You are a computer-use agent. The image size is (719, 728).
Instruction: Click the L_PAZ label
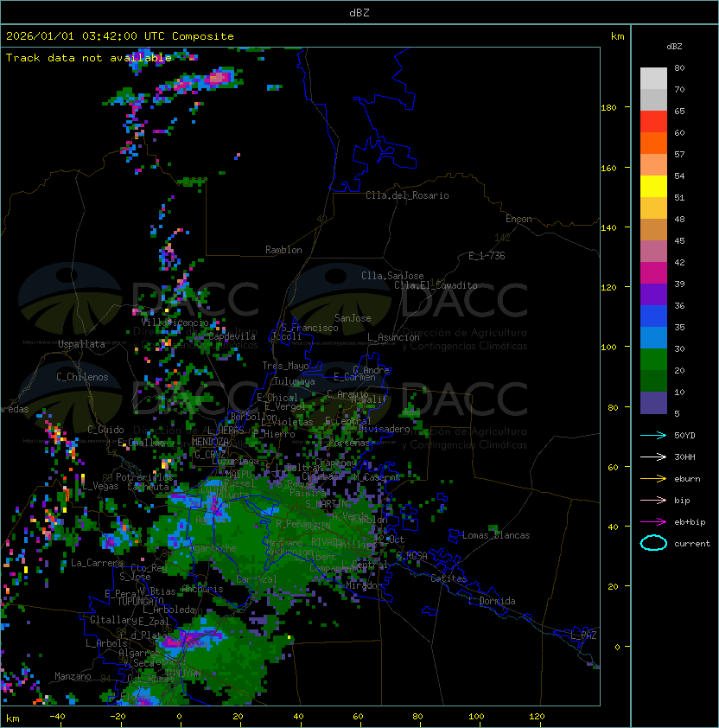(x=583, y=635)
